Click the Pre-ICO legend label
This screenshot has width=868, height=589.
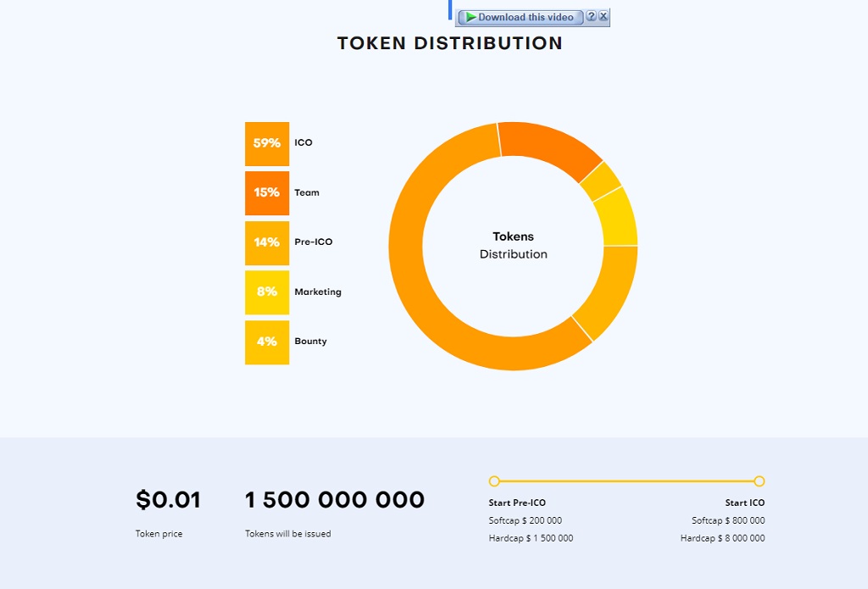(314, 242)
